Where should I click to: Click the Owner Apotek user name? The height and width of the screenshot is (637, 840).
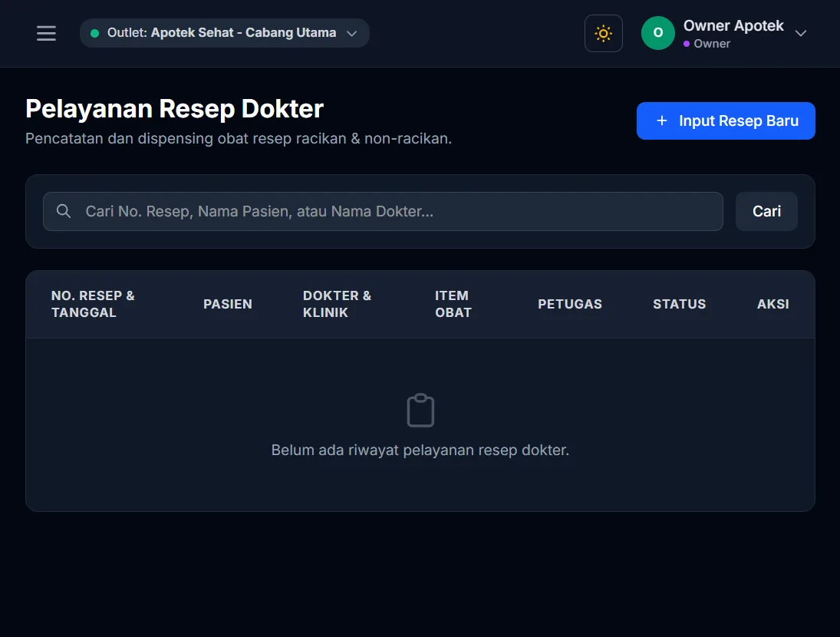coord(733,25)
